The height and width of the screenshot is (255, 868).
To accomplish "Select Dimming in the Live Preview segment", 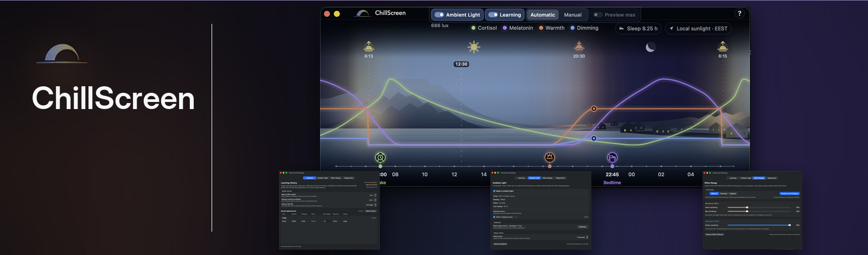I will 724,194.
